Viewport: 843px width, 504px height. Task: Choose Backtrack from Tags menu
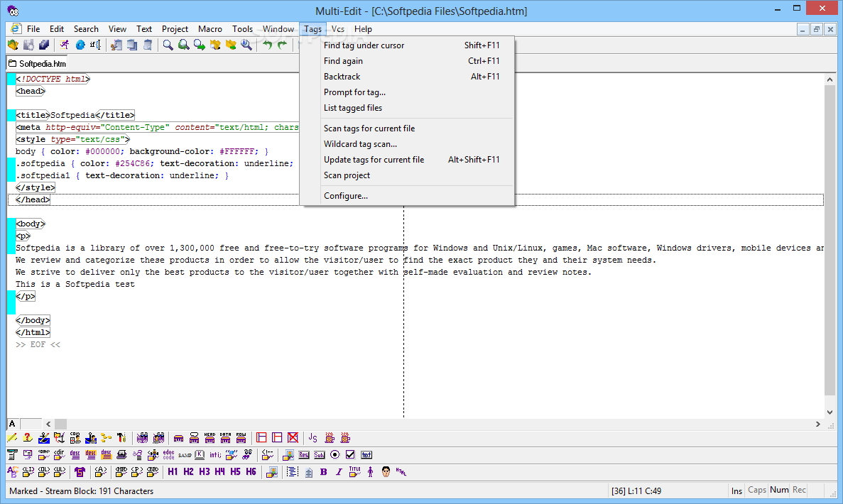[x=407, y=76]
